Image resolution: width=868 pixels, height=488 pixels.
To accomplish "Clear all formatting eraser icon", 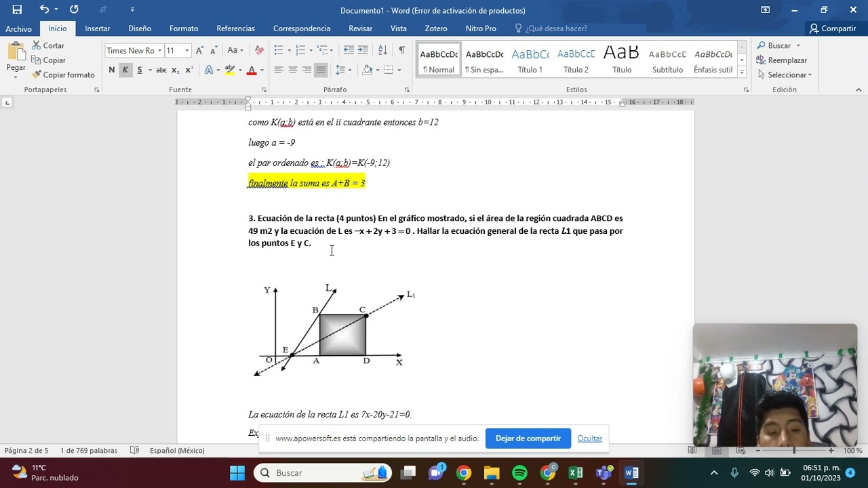I will click(x=259, y=50).
